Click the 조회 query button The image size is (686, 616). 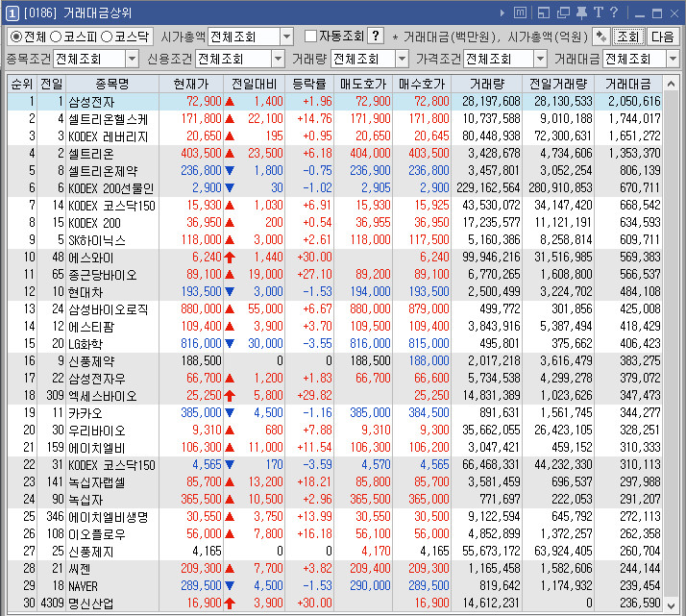coord(627,37)
